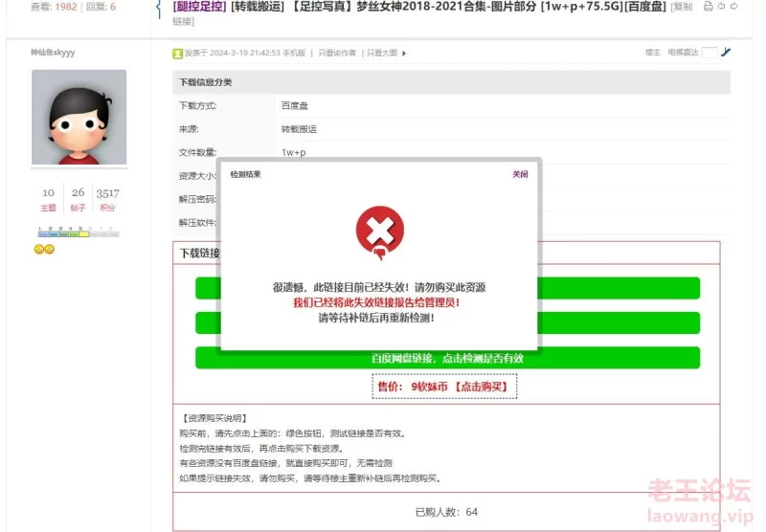Click the 请等待补链后再重新检测 message line

click(x=376, y=318)
